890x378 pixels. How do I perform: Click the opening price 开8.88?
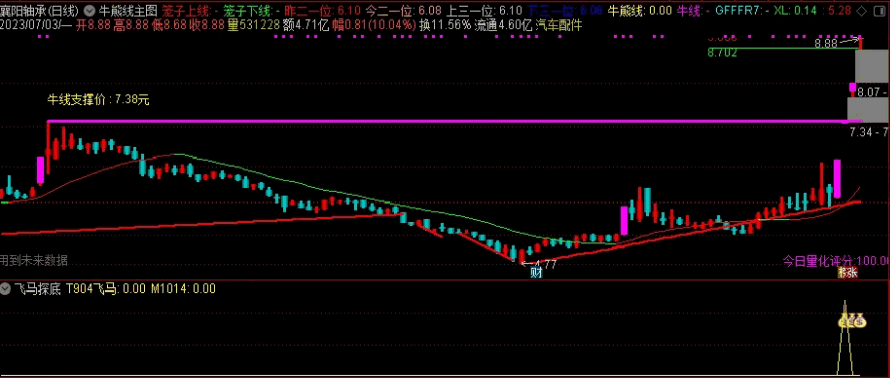click(93, 24)
